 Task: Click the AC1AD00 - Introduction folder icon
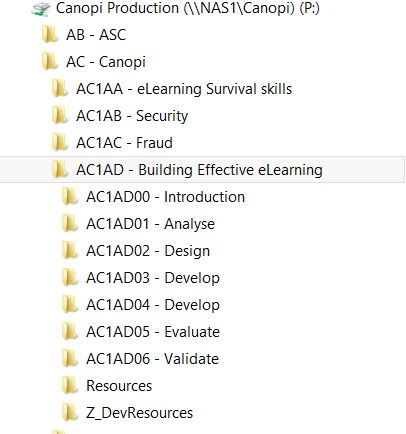coord(70,197)
